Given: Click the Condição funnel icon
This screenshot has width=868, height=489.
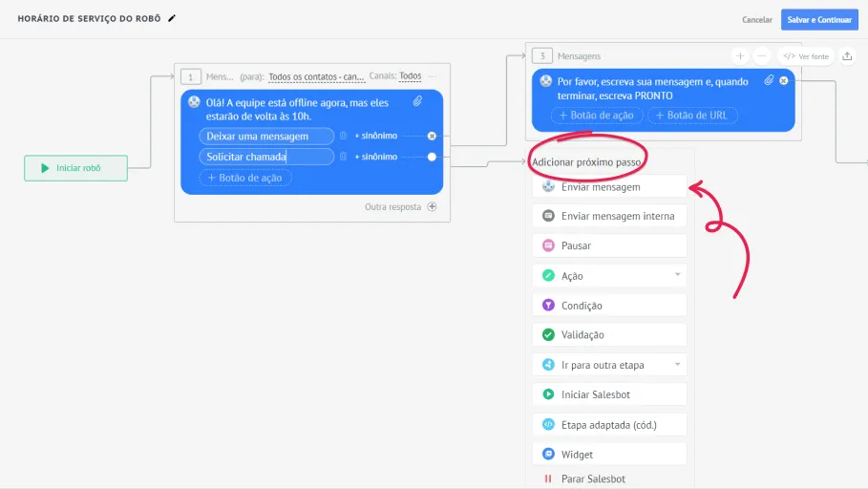Looking at the screenshot, I should (548, 305).
